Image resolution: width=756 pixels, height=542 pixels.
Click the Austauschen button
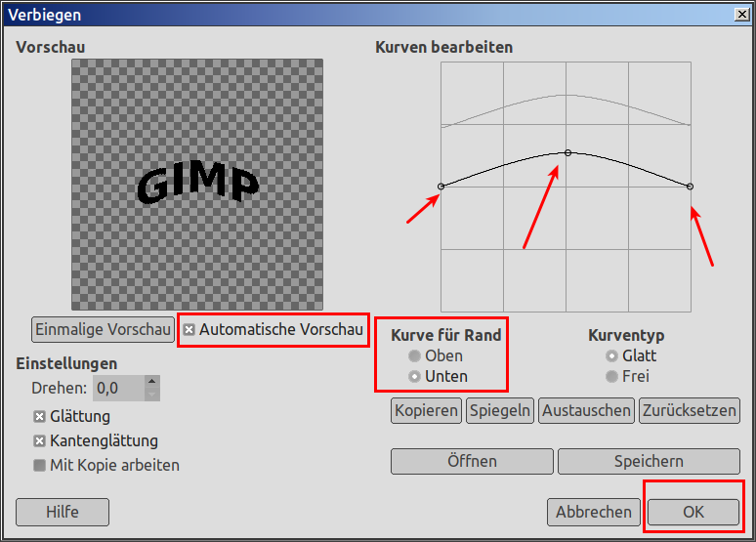586,410
